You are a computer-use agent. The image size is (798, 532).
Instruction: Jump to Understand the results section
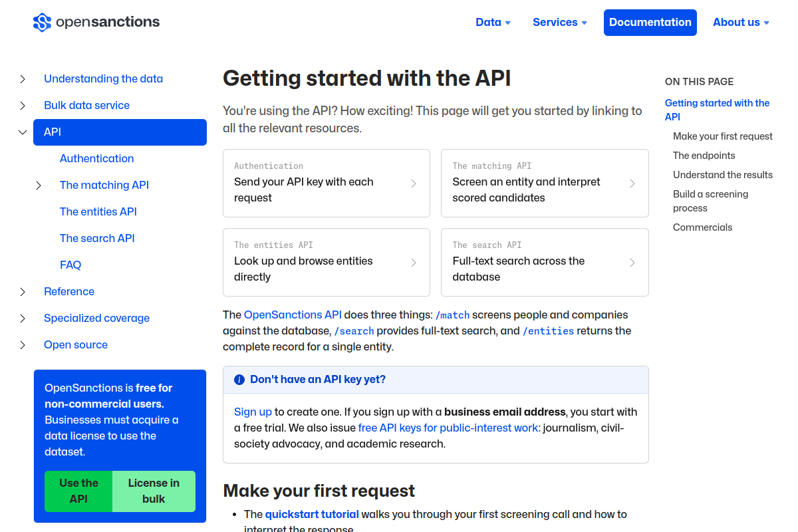[723, 175]
